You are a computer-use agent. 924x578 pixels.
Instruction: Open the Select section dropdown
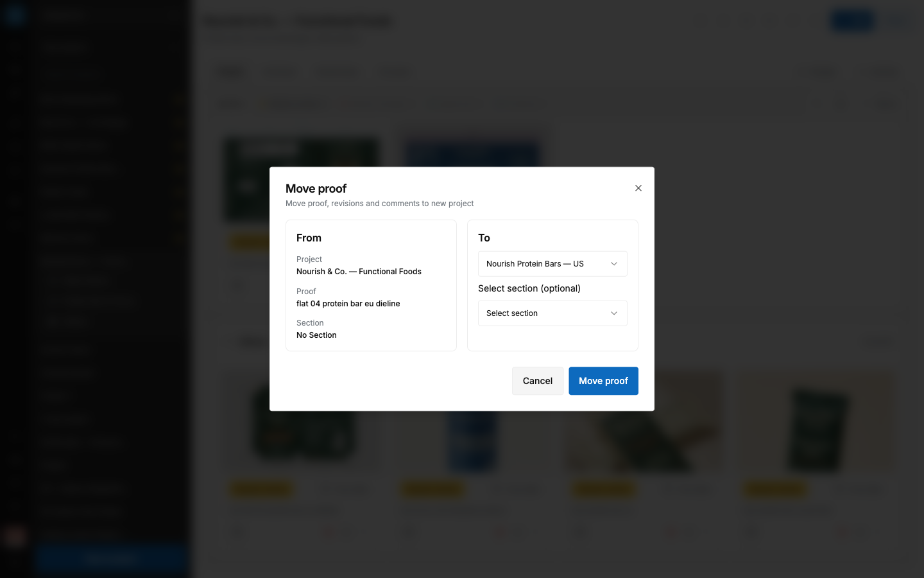pos(552,313)
